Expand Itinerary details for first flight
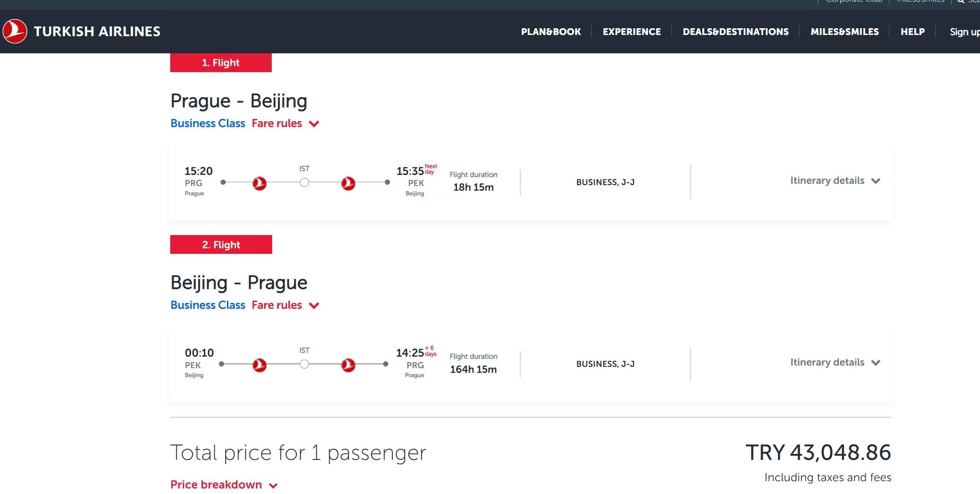980x494 pixels. tap(835, 180)
